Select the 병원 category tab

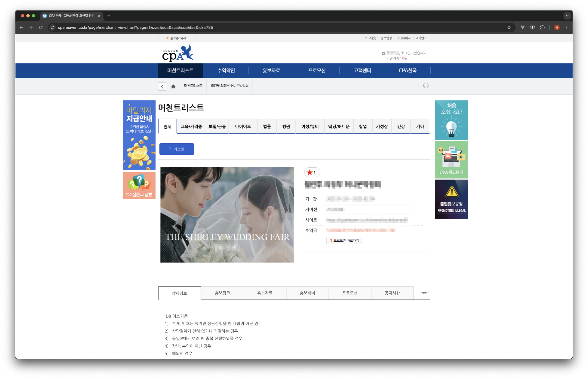point(286,127)
